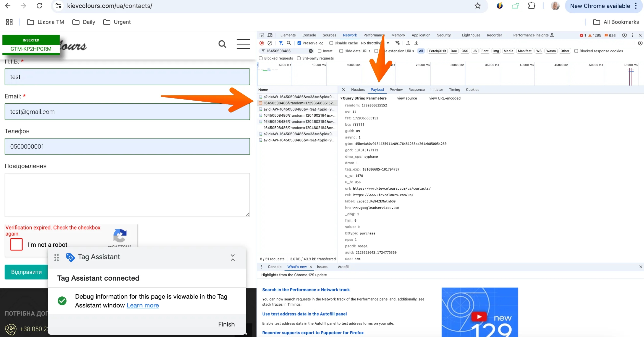Screen dimensions: 644x337
Task: Import HAR file with upload arrow
Action: [408, 43]
